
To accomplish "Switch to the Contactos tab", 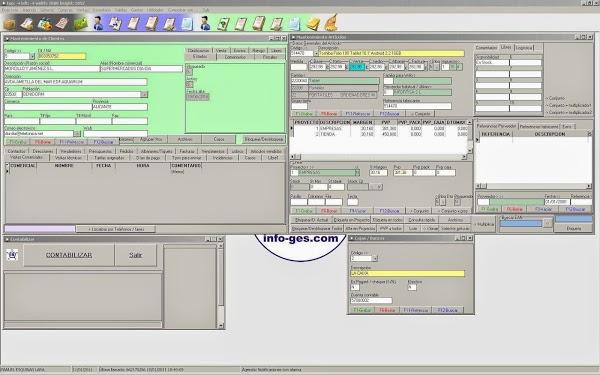I will (x=16, y=151).
